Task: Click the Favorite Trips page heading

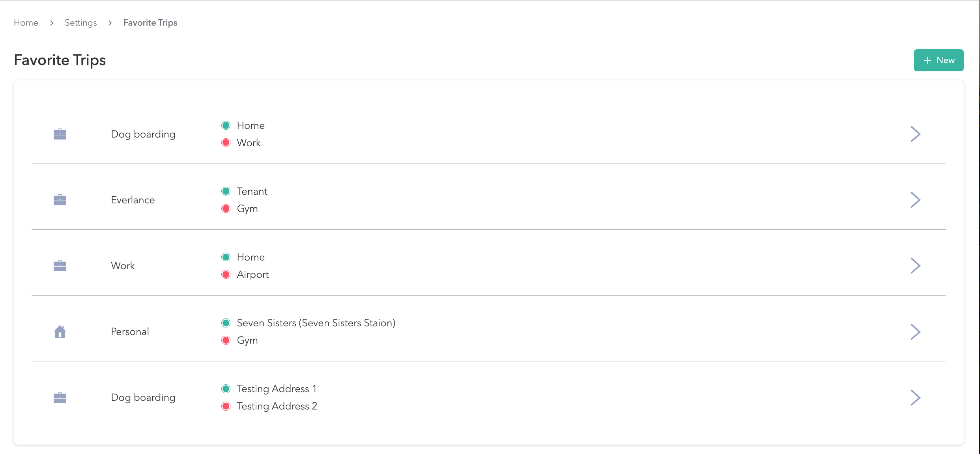Action: [x=60, y=60]
